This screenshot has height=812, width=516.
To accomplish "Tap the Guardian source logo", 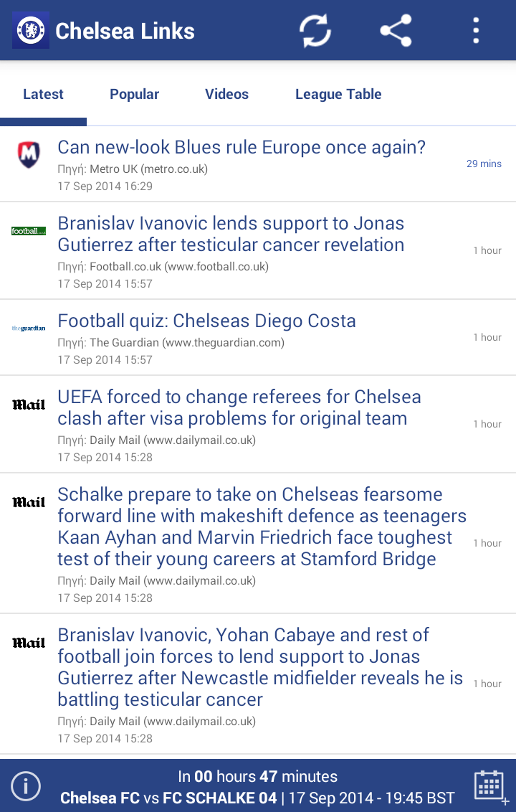I will (x=29, y=329).
